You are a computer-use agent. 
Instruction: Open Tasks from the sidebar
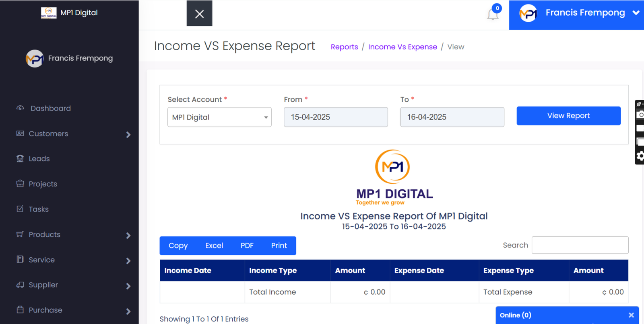39,209
